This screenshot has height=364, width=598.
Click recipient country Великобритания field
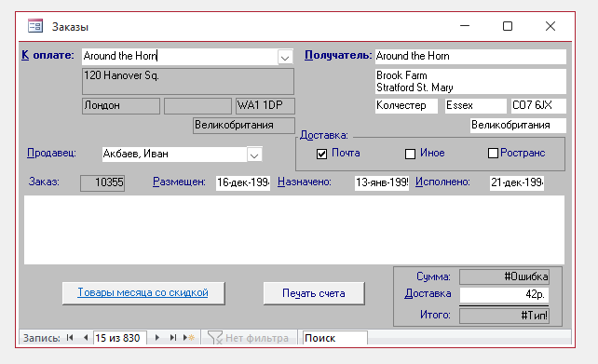pyautogui.click(x=518, y=126)
